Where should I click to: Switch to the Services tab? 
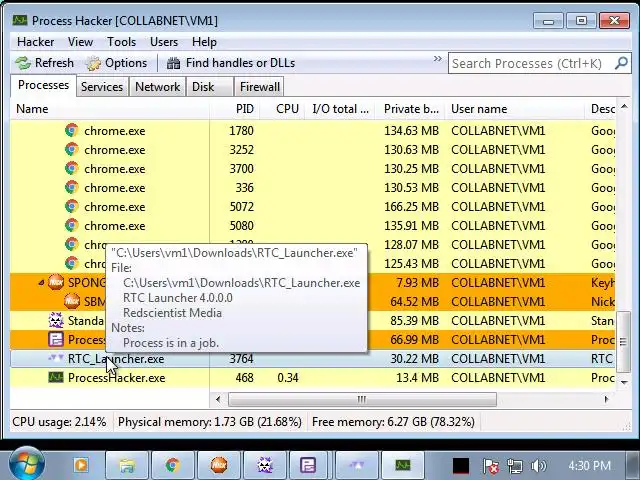tap(102, 87)
